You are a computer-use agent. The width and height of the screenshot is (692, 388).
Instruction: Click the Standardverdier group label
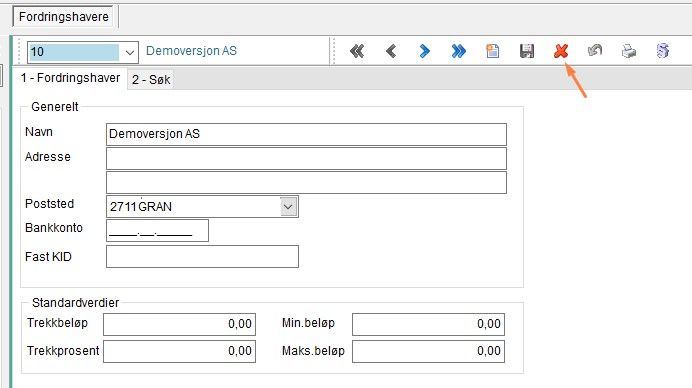(75, 303)
